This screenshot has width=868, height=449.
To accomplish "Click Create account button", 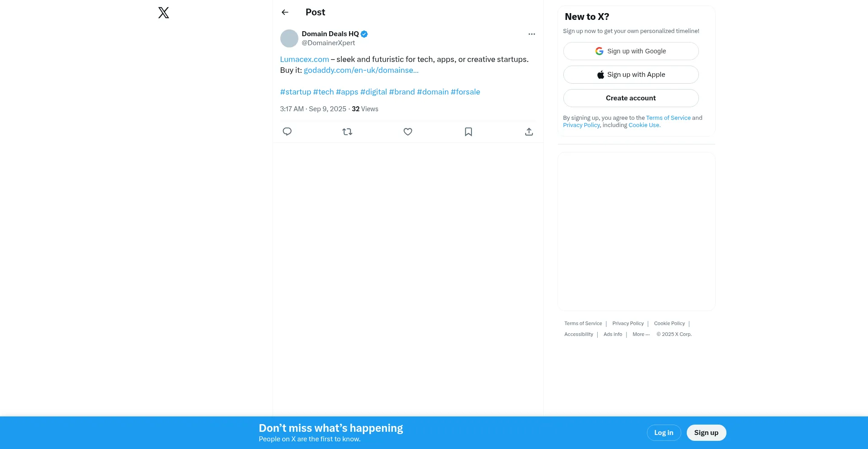I will tap(631, 98).
